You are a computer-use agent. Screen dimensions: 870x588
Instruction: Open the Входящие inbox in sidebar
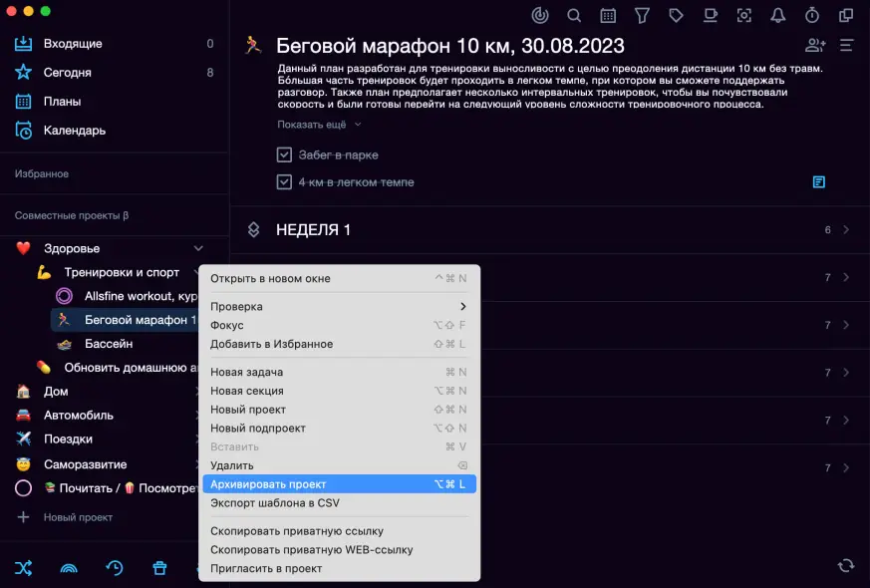point(73,44)
